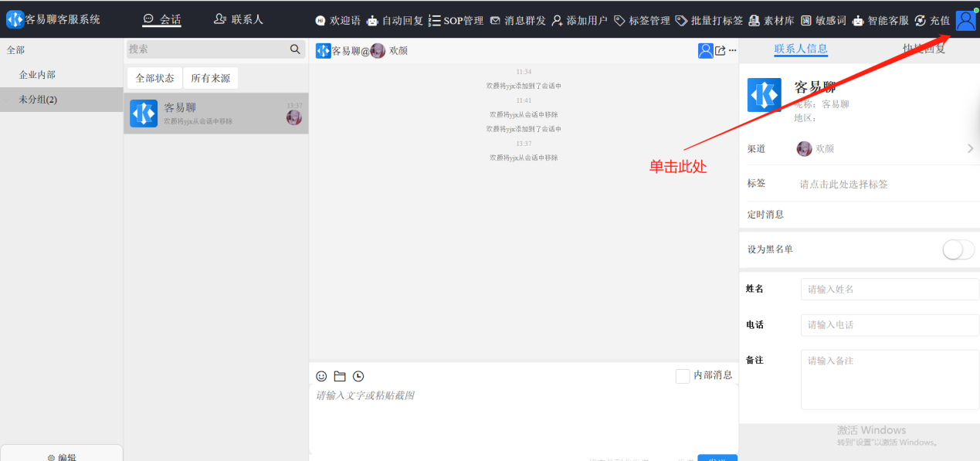
Task: Click the 欢颜 avatar in the conversation row
Action: 294,117
